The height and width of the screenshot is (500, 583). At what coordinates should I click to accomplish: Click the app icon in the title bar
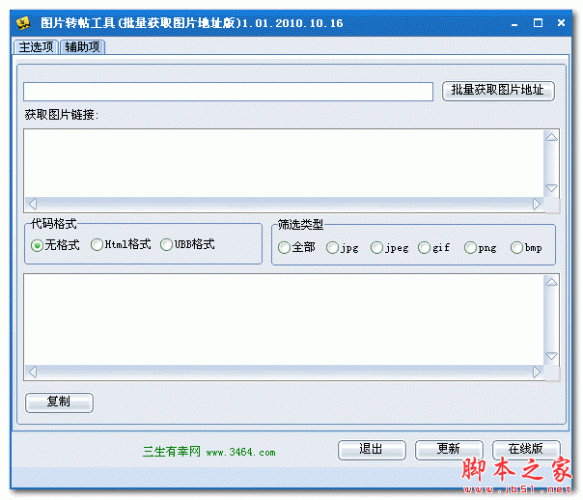tap(23, 23)
